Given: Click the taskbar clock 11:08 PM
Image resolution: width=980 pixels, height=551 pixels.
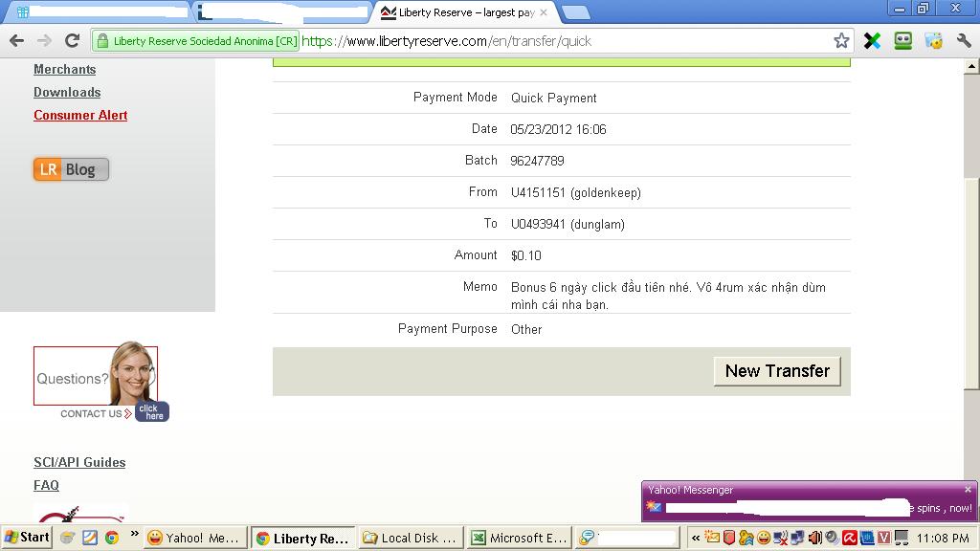Looking at the screenshot, I should pyautogui.click(x=943, y=538).
